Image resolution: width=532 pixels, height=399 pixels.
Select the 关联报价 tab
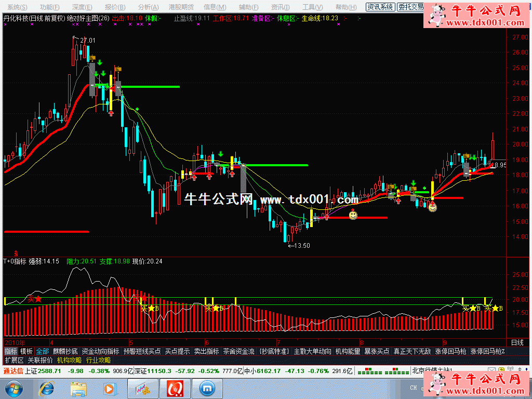[x=40, y=360]
